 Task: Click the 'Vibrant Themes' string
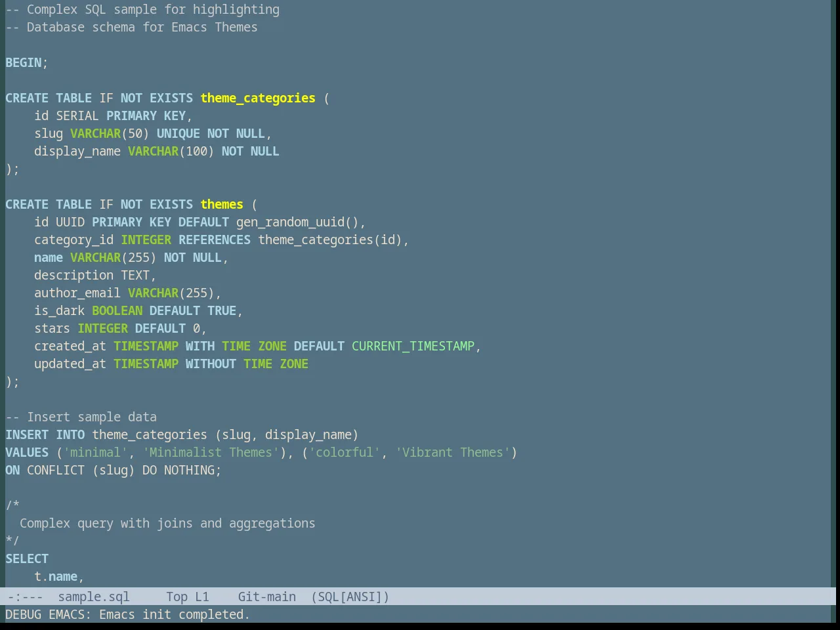[x=453, y=453]
